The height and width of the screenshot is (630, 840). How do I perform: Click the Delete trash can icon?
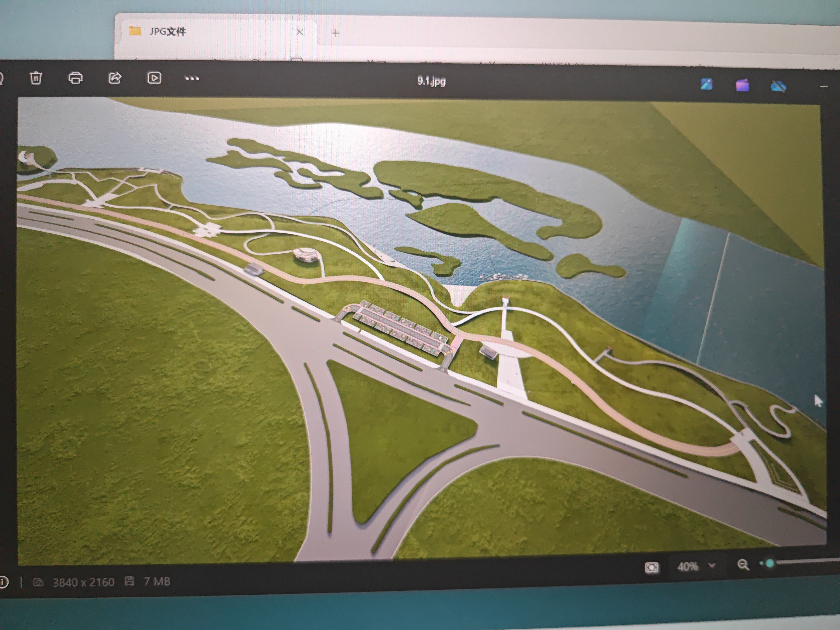pyautogui.click(x=36, y=78)
